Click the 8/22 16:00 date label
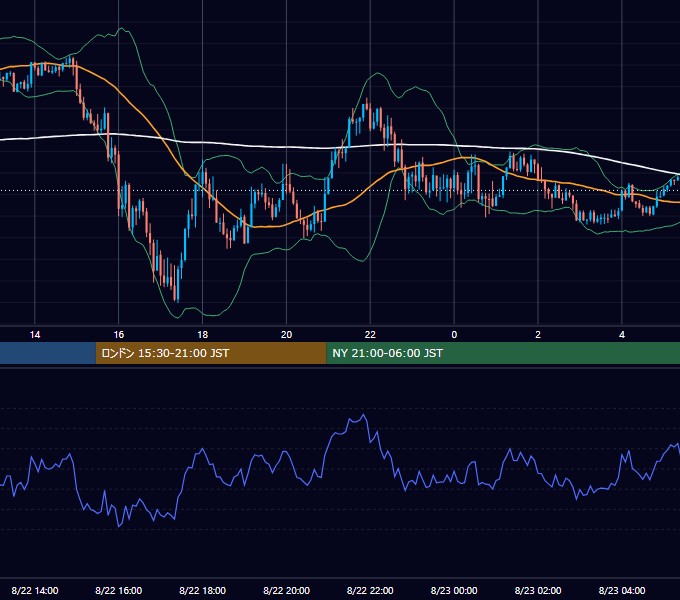The width and height of the screenshot is (680, 600). [119, 590]
